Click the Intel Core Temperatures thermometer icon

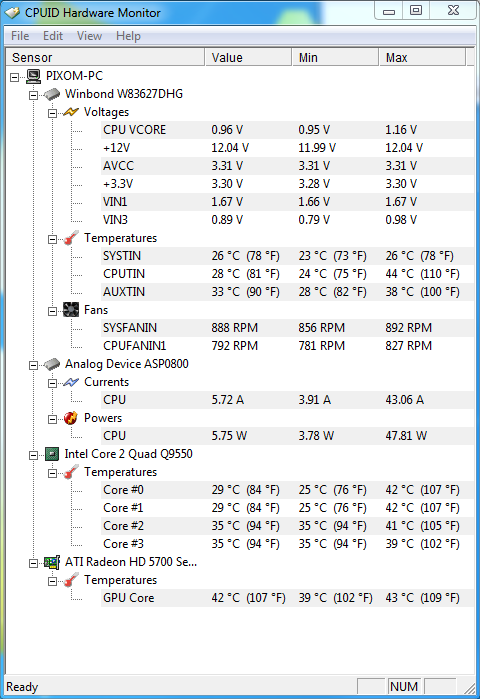71,472
